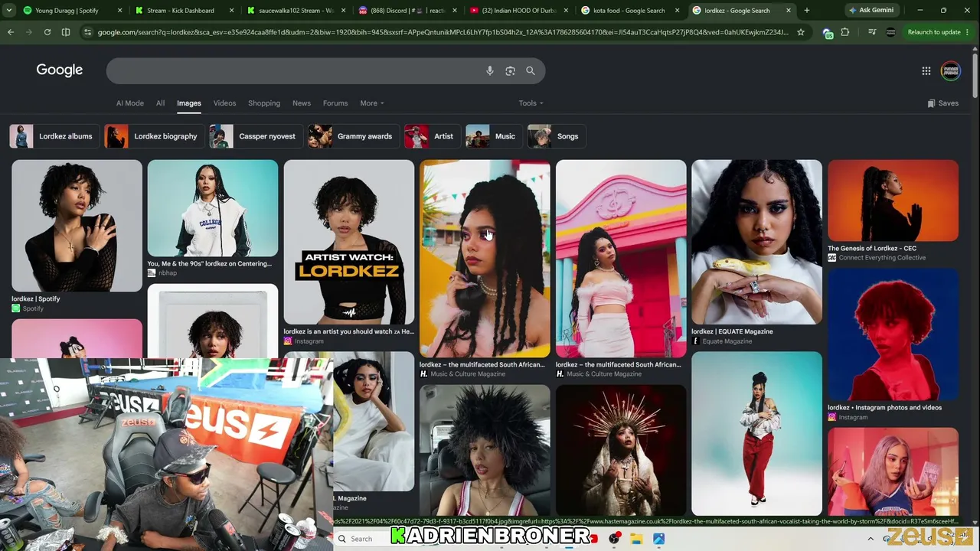Open the Google apps grid
The height and width of the screenshot is (551, 980).
926,71
